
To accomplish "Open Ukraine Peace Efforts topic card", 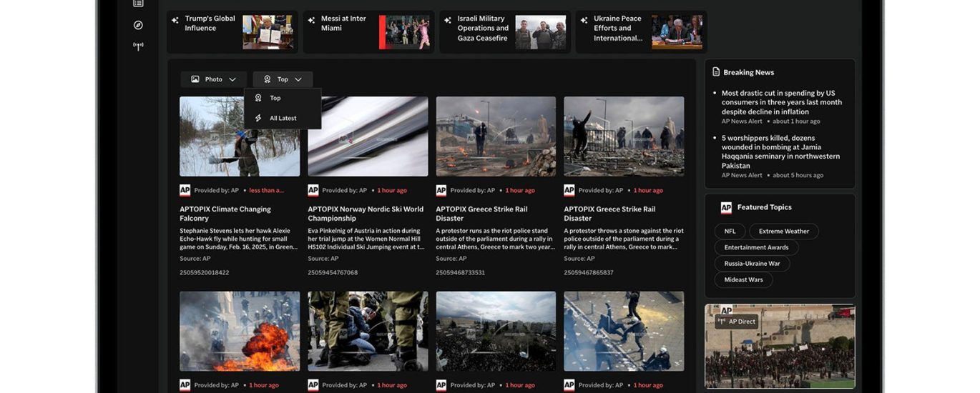I will [x=641, y=32].
